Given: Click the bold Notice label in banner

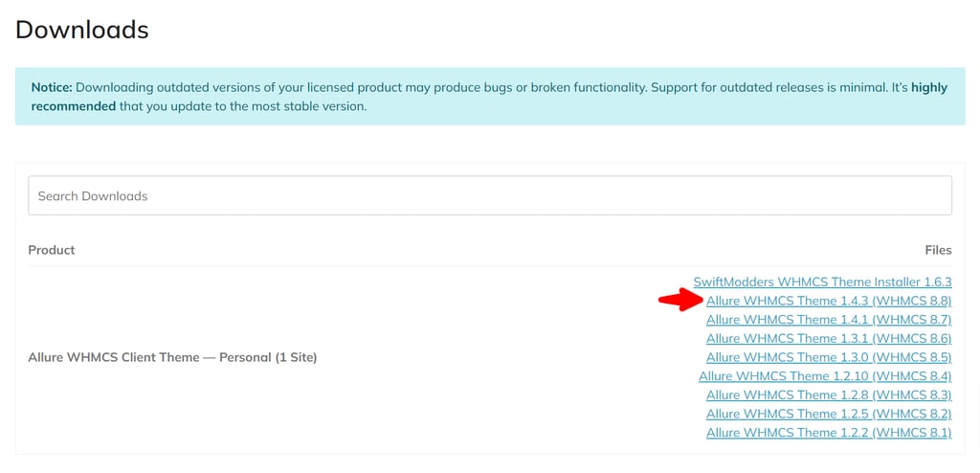Looking at the screenshot, I should coord(52,87).
